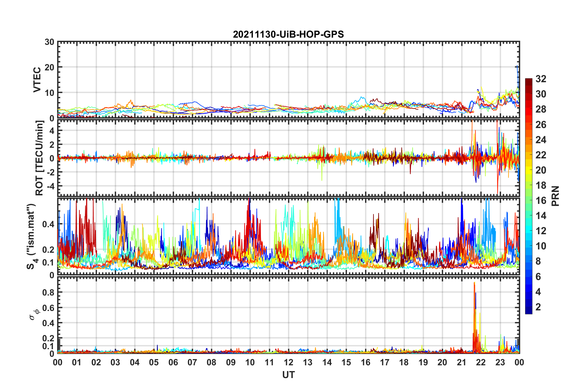Viewport: 577px width, 392px height.
Task: Click the green middle of the colorbar near 16
Action: pos(529,200)
